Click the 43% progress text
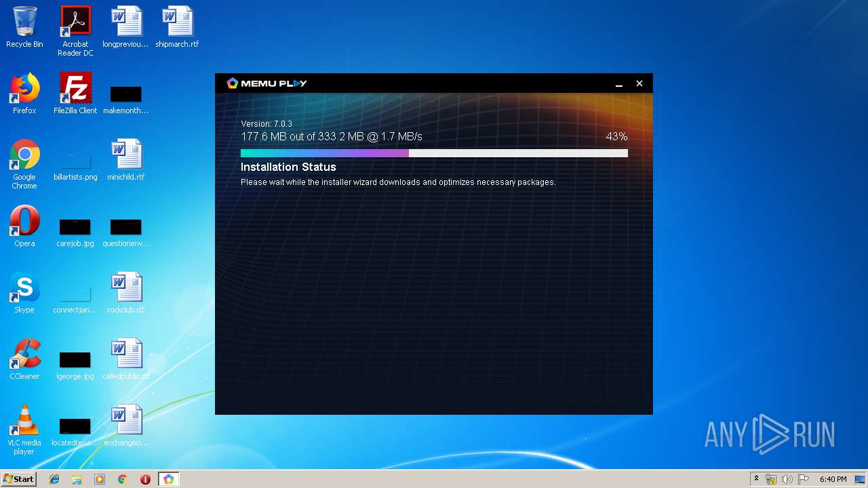Image resolution: width=868 pixels, height=488 pixels. pos(616,136)
